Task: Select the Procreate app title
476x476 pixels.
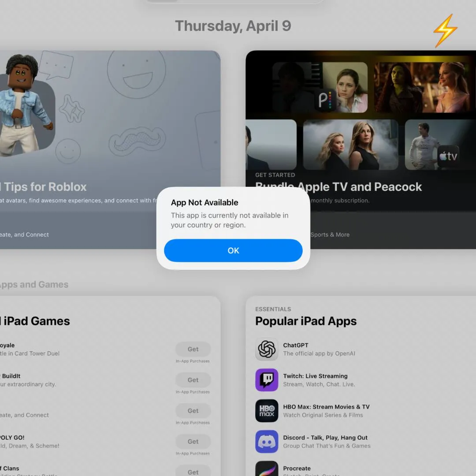Action: [x=297, y=469]
